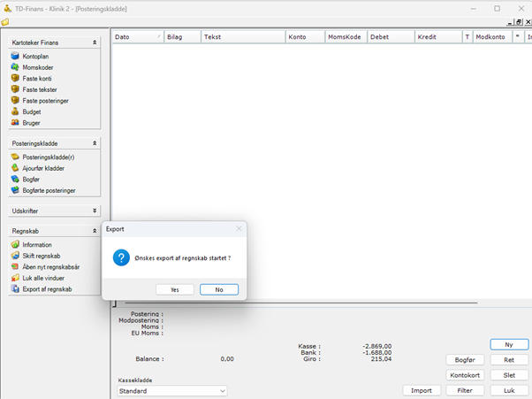
Task: Click the MomsKode column header
Action: 346,37
